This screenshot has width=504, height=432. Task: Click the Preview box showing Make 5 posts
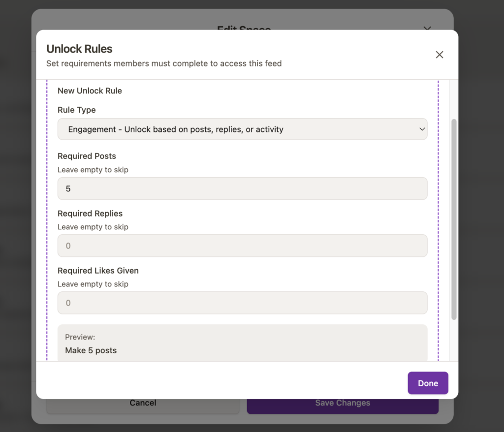242,343
